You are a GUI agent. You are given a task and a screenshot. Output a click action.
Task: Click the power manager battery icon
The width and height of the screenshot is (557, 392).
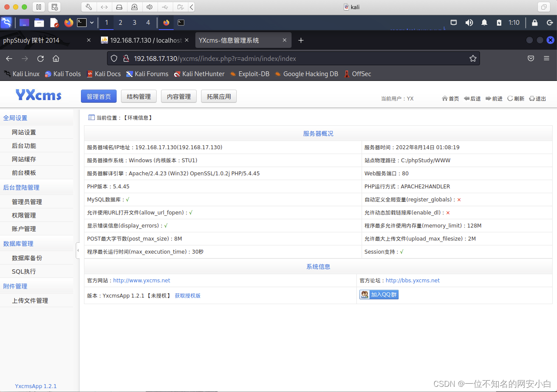pyautogui.click(x=499, y=23)
